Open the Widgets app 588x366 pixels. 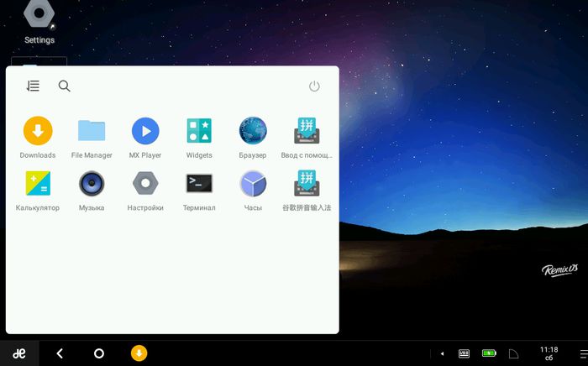tap(199, 131)
